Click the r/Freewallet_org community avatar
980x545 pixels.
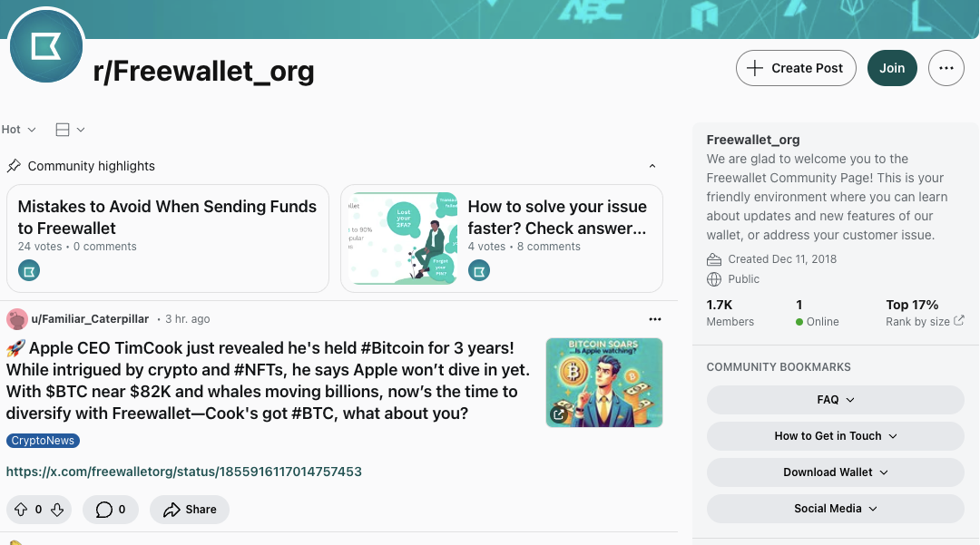(46, 47)
